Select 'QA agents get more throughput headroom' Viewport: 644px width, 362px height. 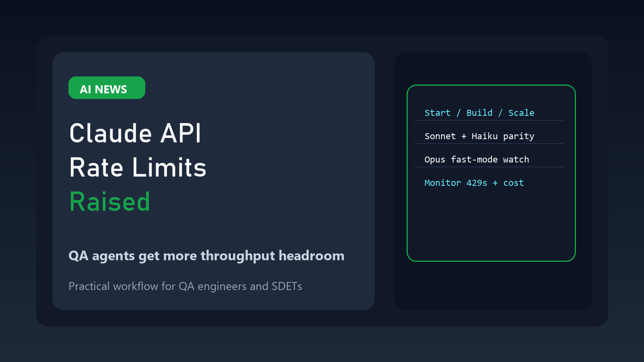pyautogui.click(x=206, y=256)
